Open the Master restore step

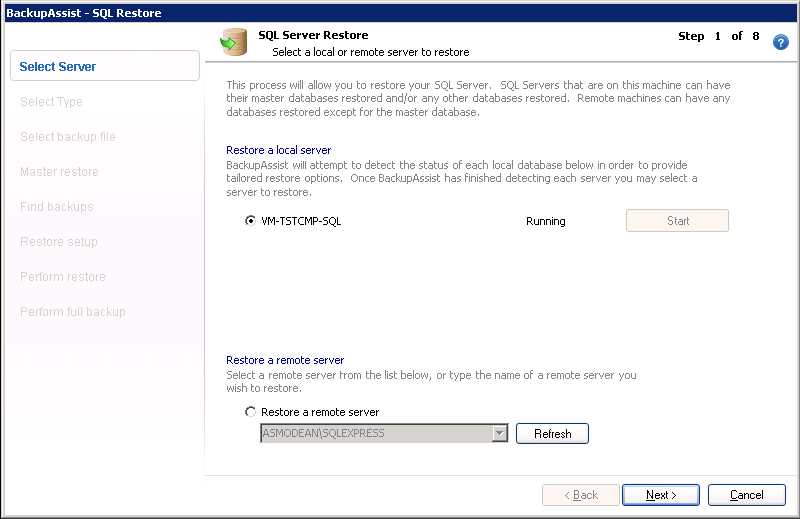[x=59, y=171]
